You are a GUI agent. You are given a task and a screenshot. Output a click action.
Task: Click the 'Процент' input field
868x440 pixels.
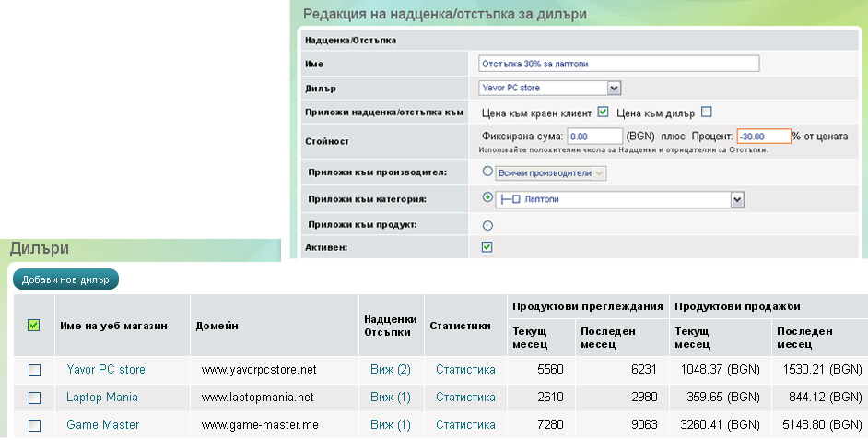pyautogui.click(x=763, y=136)
